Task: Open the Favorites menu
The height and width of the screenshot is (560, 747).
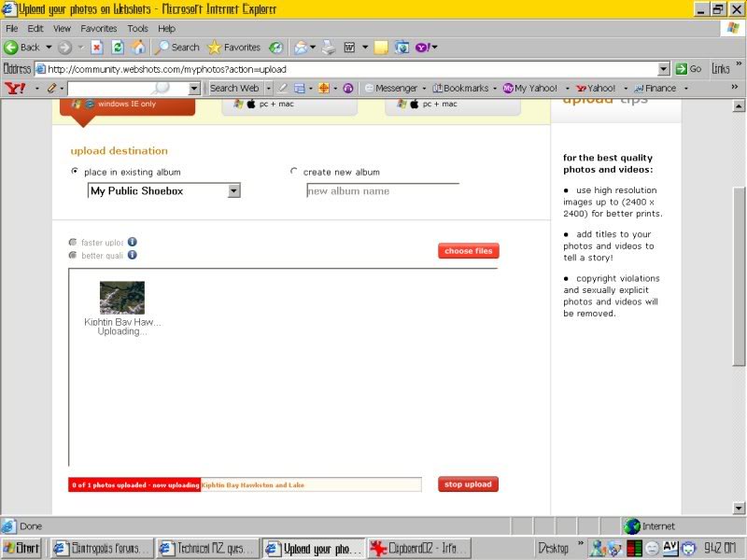Action: tap(98, 29)
